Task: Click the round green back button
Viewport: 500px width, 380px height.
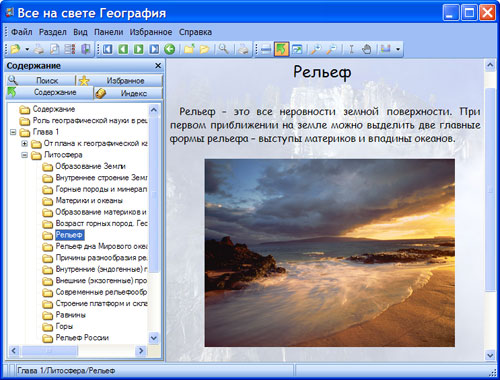Action: [170, 50]
